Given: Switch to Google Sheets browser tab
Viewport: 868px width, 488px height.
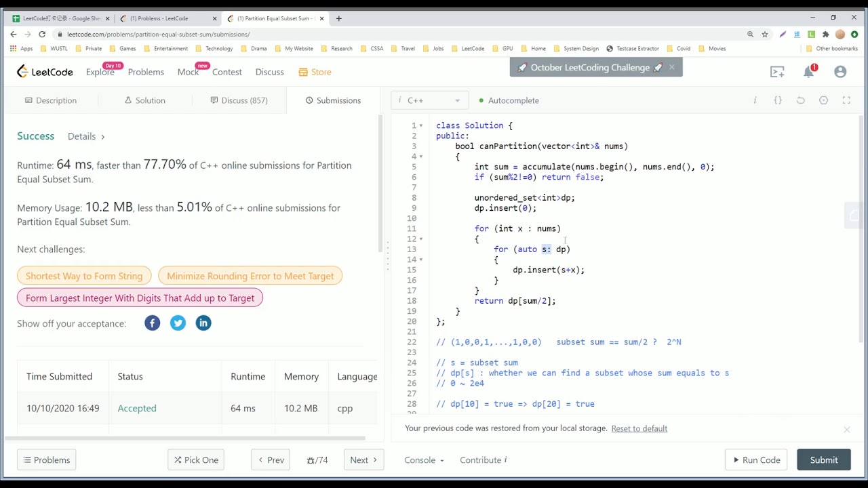Looking at the screenshot, I should [61, 18].
